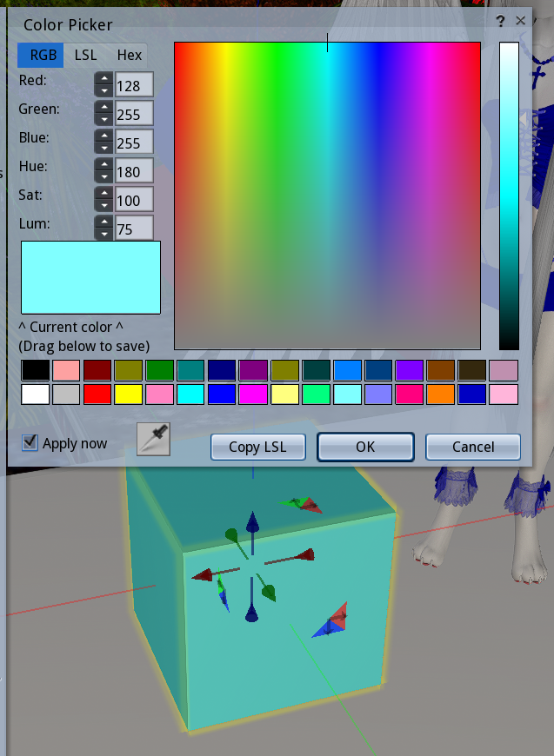The height and width of the screenshot is (756, 554).
Task: Increase the Hue value stepper
Action: pos(103,164)
